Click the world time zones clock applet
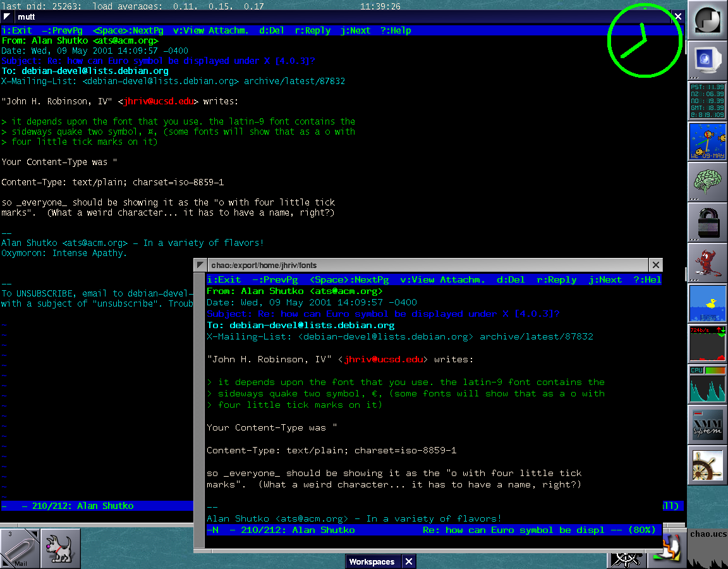 [x=707, y=101]
